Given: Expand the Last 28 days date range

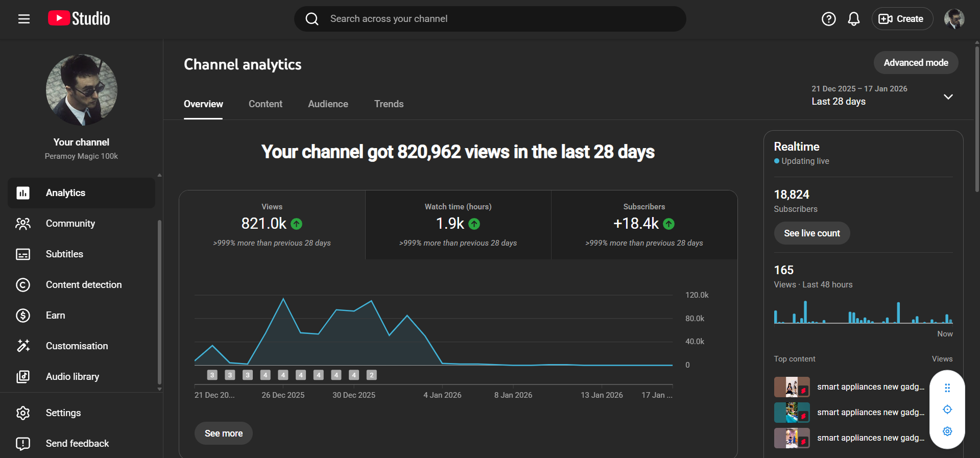Looking at the screenshot, I should pos(948,97).
